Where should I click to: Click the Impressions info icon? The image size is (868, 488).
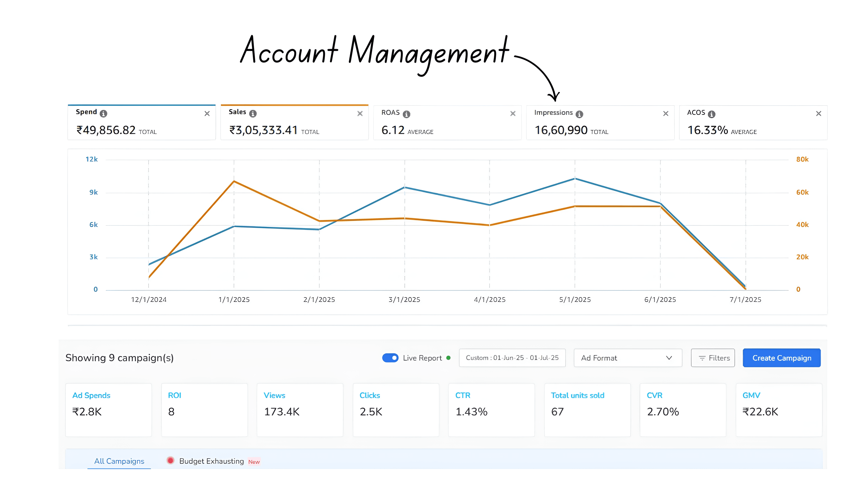579,114
